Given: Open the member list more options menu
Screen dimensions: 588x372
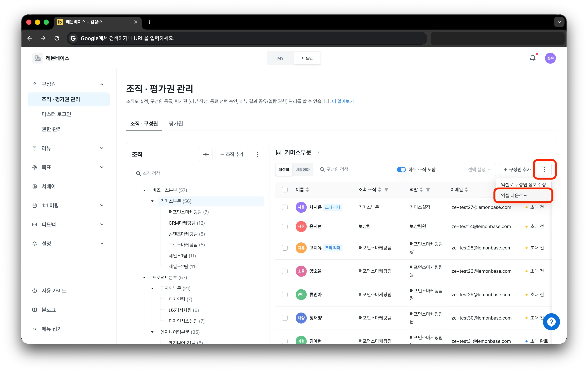Looking at the screenshot, I should 545,169.
